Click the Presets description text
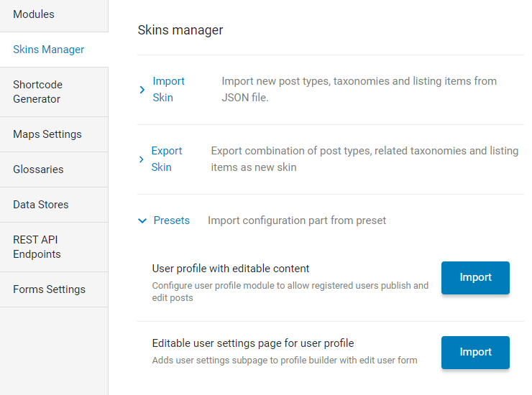Screen dimensions: 532x395 297,220
